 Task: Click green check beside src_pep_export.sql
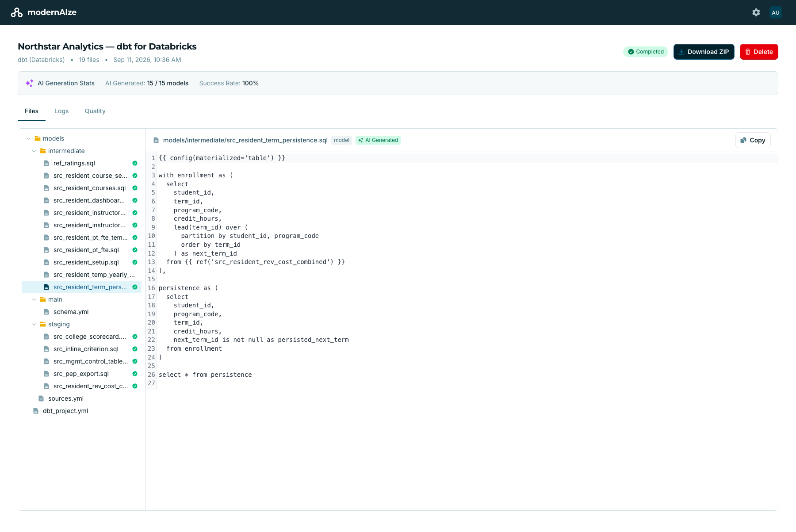pos(135,374)
